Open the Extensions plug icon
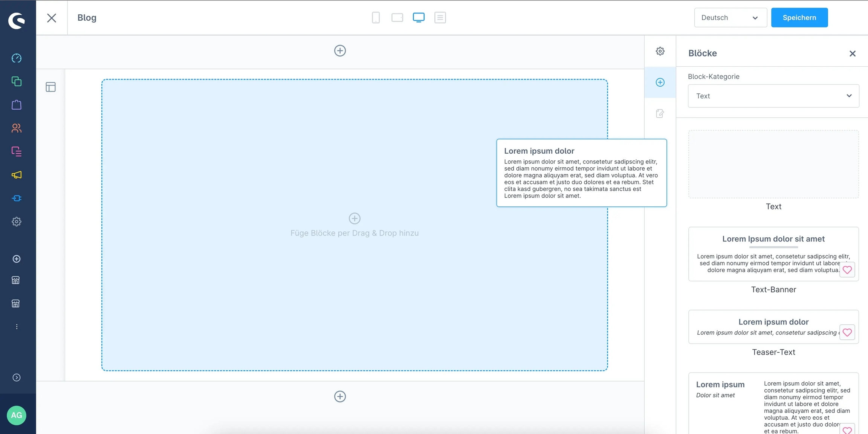 (17, 198)
